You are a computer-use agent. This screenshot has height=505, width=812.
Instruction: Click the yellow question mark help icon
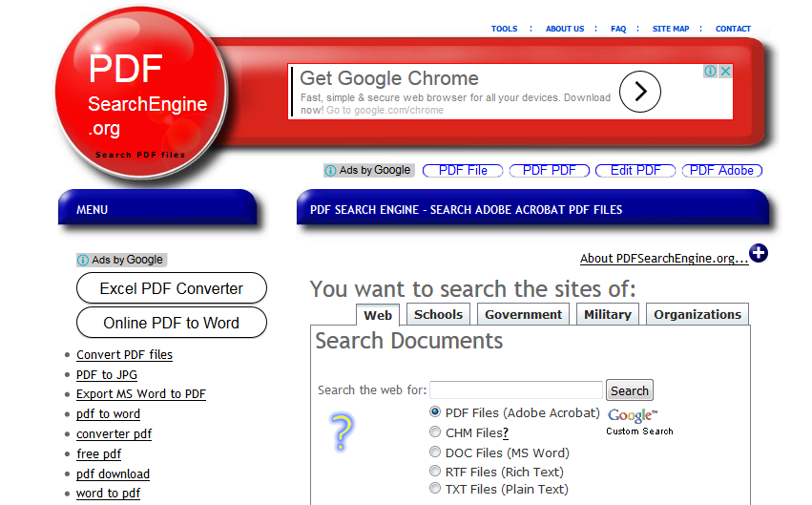click(x=342, y=431)
